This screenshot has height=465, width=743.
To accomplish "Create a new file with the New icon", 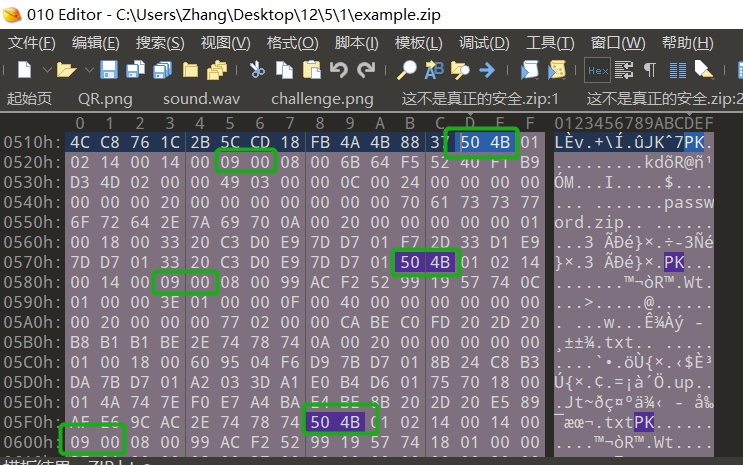I will (24, 70).
